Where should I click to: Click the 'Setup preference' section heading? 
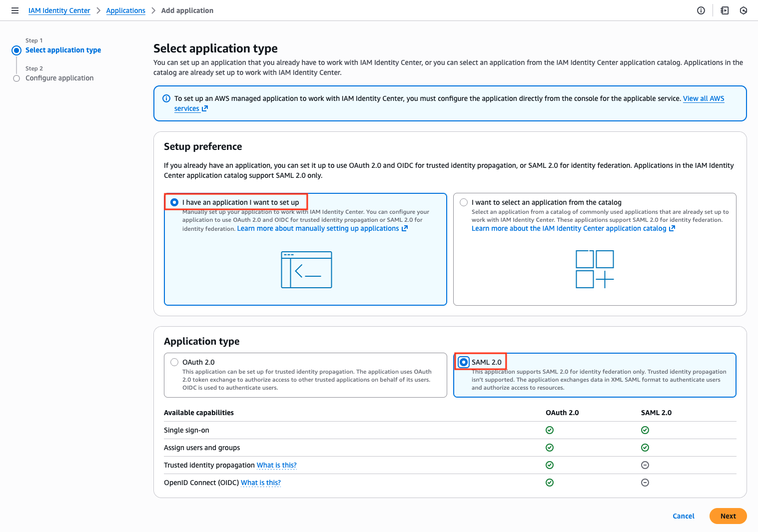click(x=203, y=146)
